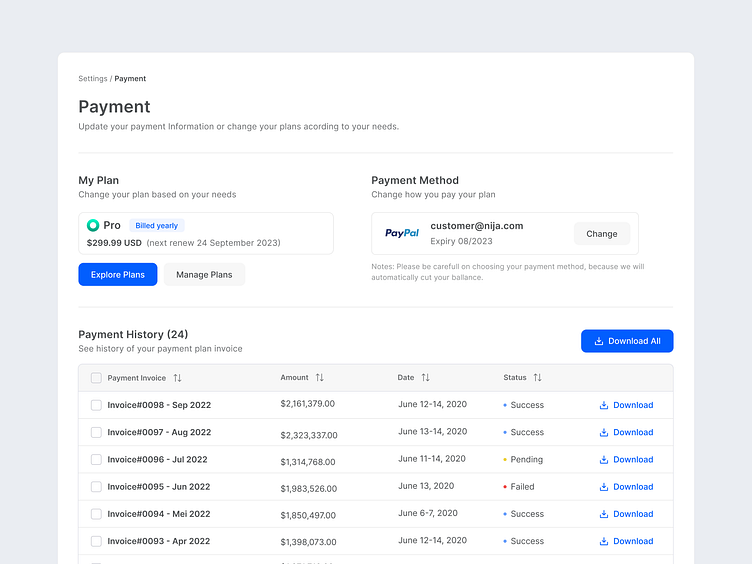Download Invoice#0093 via Download link

(633, 541)
